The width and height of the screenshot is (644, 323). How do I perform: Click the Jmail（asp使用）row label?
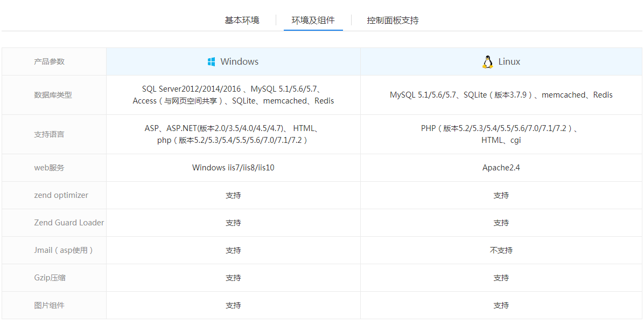coord(64,250)
